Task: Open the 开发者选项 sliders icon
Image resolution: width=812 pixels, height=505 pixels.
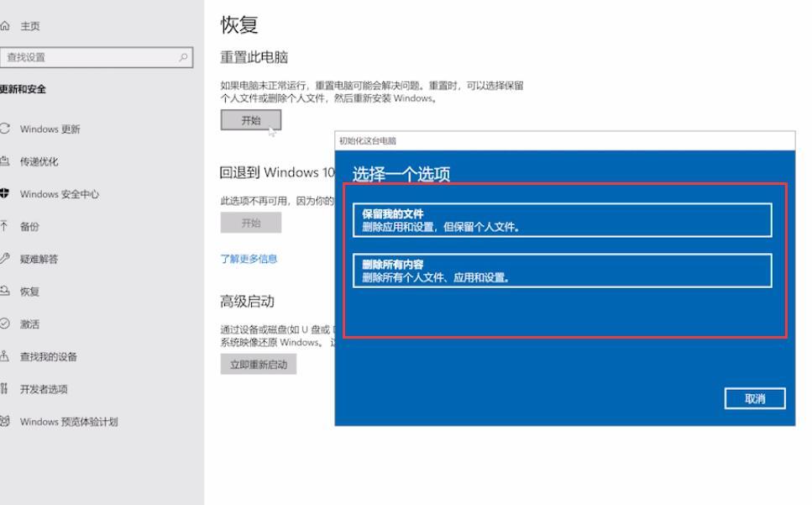Action: point(5,388)
